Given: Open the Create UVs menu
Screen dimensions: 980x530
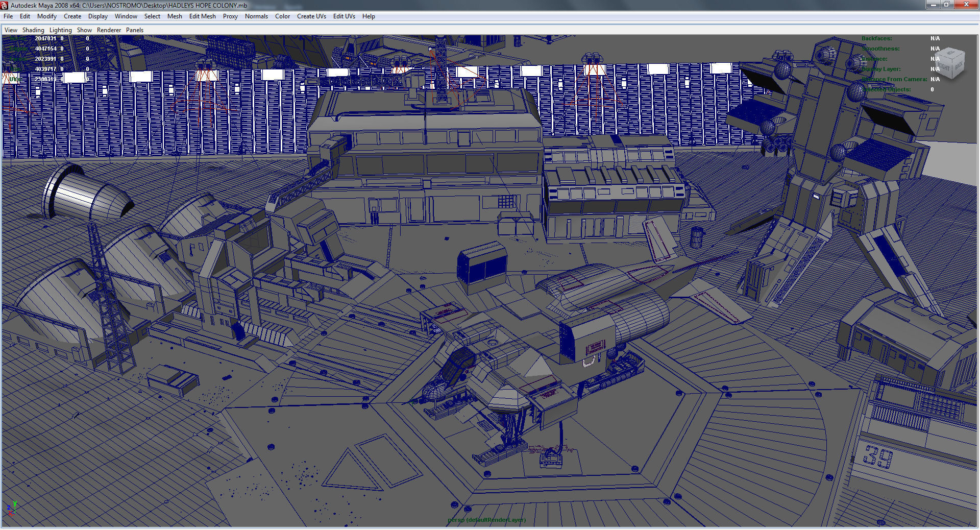Looking at the screenshot, I should (x=311, y=16).
